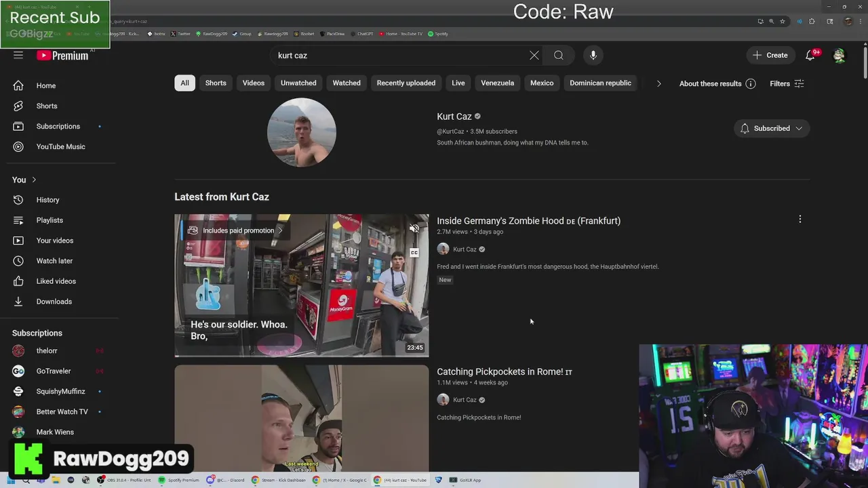Filter by Recently uploaded chip

(x=406, y=83)
